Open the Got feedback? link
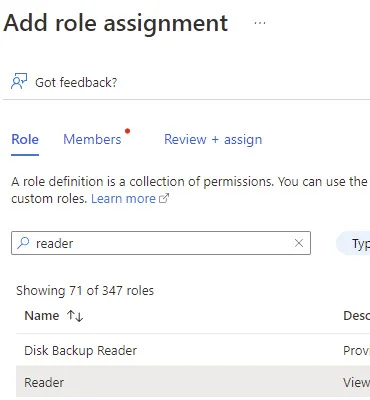The image size is (370, 400). click(76, 82)
